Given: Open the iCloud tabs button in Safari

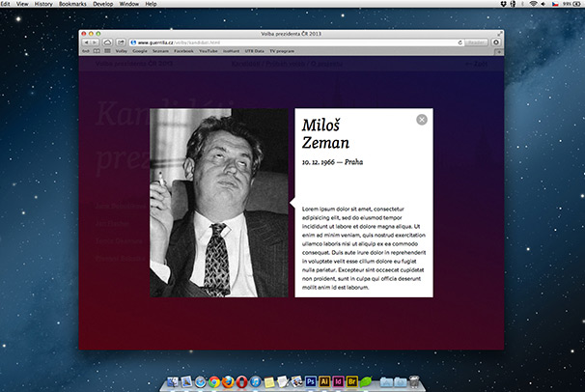Looking at the screenshot, I should tap(107, 42).
